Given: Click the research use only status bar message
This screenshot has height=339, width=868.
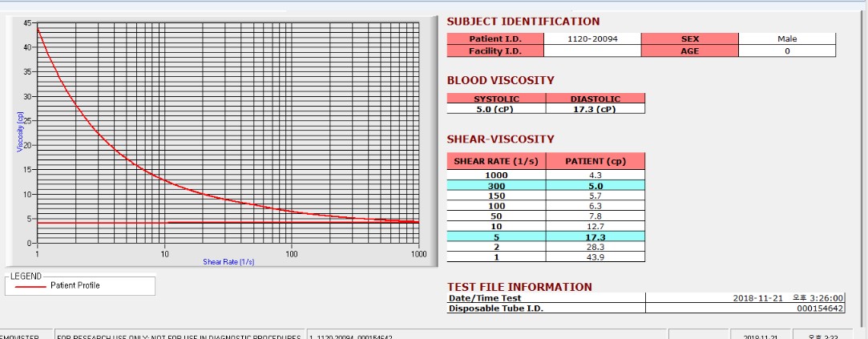Looking at the screenshot, I should 178,337.
